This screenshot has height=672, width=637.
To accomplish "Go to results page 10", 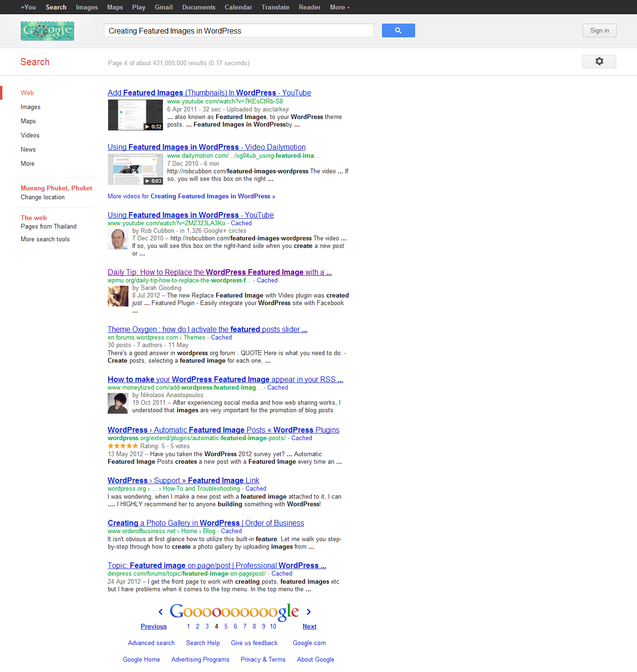I will [273, 626].
